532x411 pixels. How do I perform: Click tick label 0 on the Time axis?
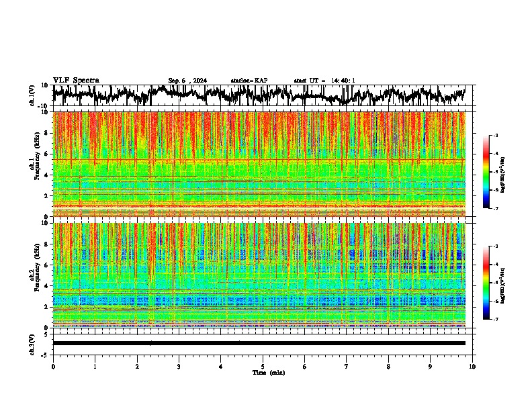[x=53, y=367]
